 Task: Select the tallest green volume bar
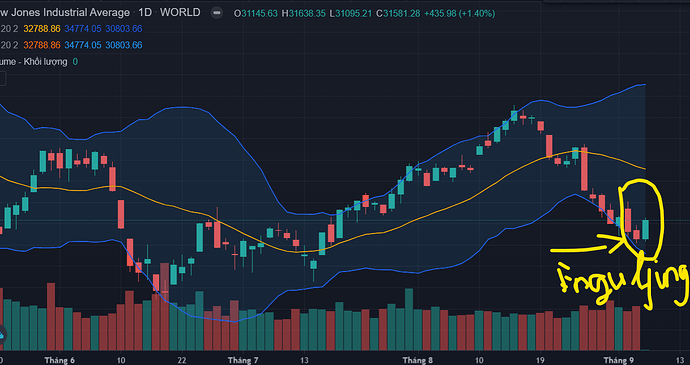(409, 320)
